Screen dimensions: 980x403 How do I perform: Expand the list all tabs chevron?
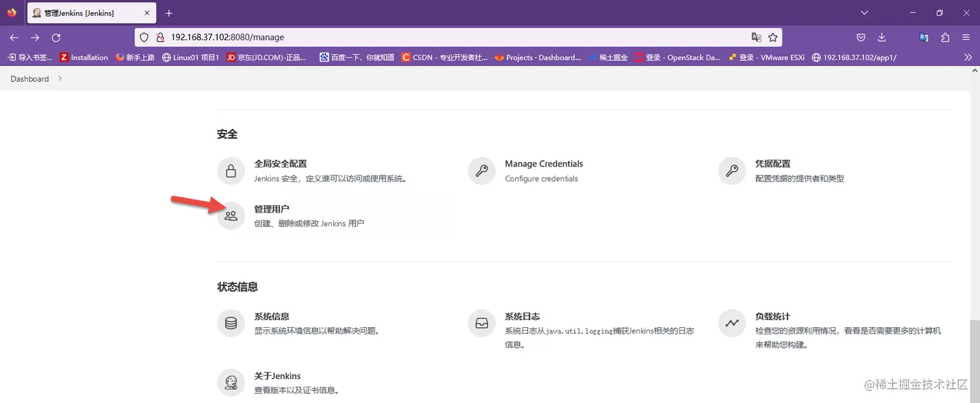click(864, 13)
